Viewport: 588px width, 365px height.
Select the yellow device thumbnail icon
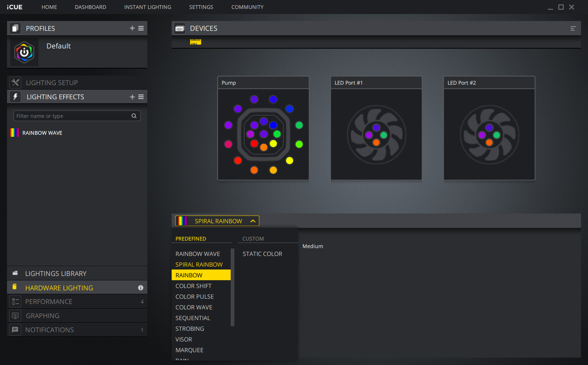tap(196, 42)
